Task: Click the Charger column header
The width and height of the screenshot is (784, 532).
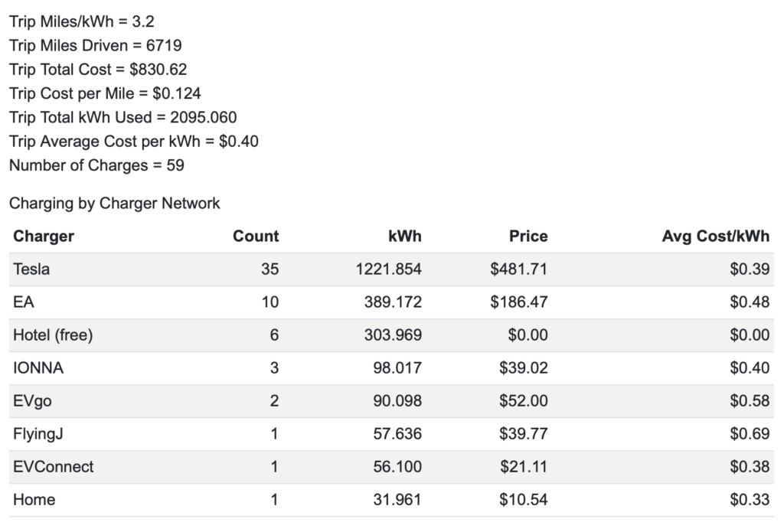Action: tap(44, 236)
